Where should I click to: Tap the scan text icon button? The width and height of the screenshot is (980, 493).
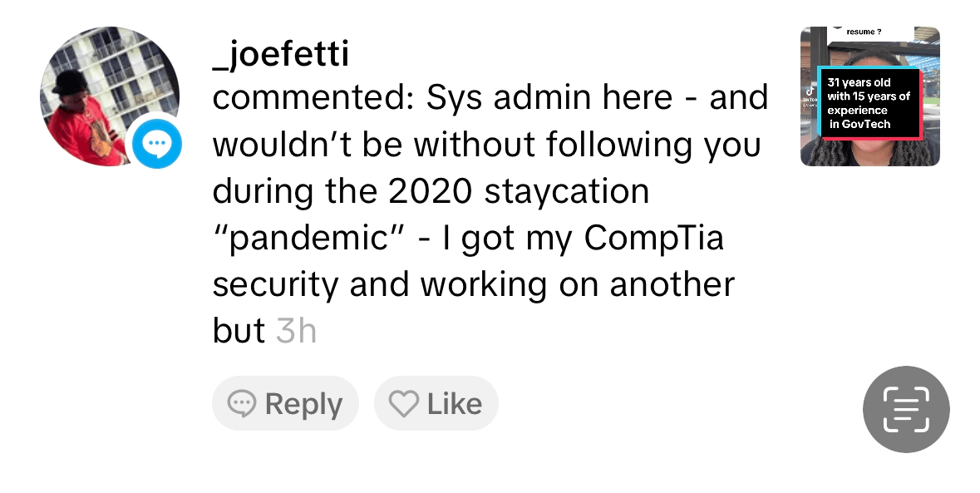(905, 409)
